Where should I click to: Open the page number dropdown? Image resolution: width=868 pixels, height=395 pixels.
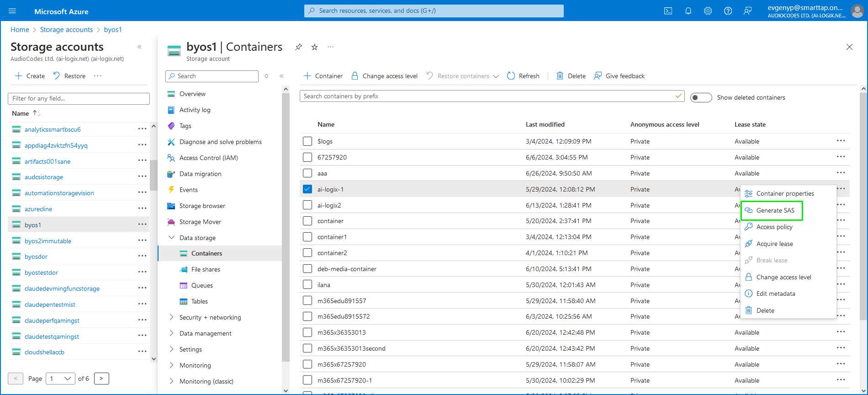(60, 379)
